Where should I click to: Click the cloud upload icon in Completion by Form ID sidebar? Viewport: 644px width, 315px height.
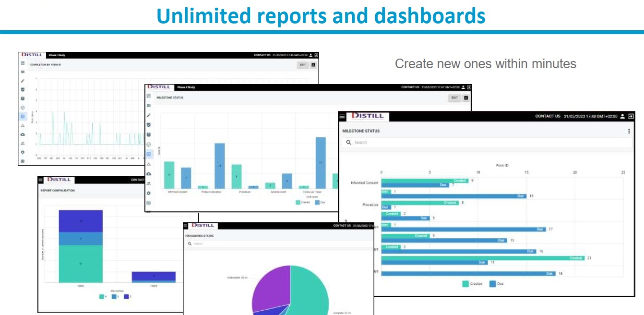pyautogui.click(x=23, y=134)
